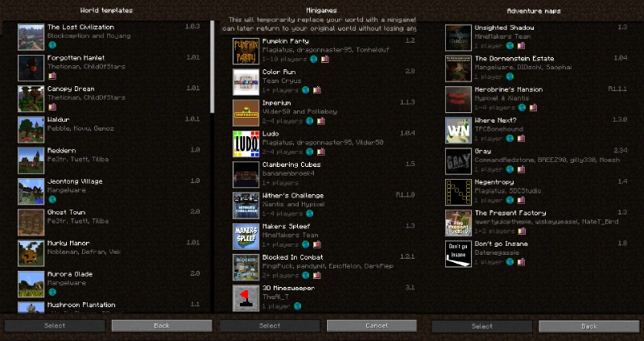Open the globe link for The Dornenstein Estate
Image resolution: width=644 pixels, height=341 pixels.
click(x=510, y=77)
